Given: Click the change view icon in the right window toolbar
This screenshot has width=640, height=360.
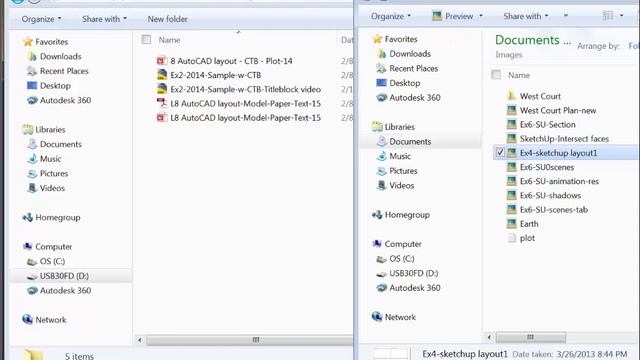Looking at the screenshot, I should coord(608,16).
